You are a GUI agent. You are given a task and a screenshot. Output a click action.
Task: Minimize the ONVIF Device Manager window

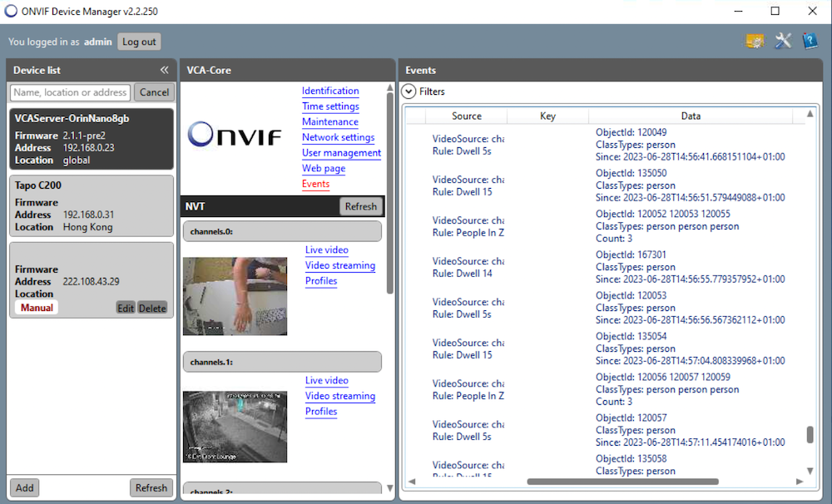point(738,11)
